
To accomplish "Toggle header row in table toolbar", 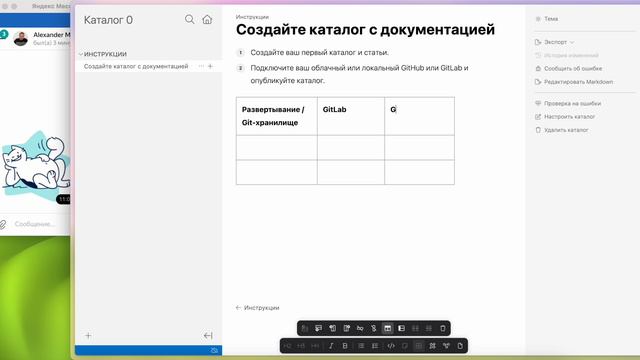I will (387, 328).
